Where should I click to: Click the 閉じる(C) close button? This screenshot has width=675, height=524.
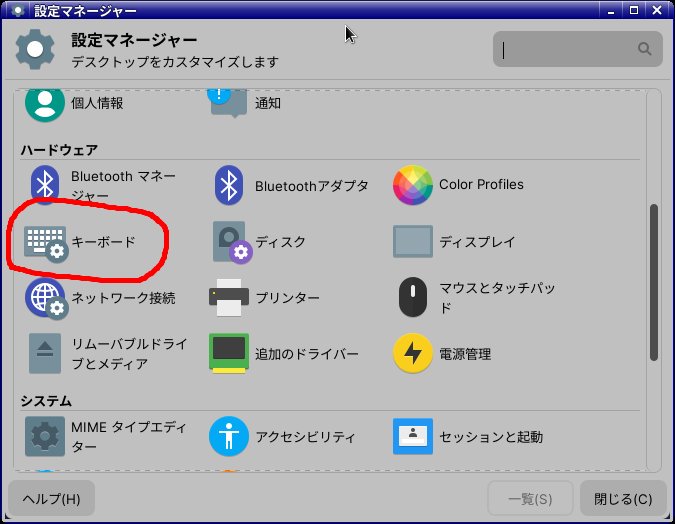tap(623, 499)
